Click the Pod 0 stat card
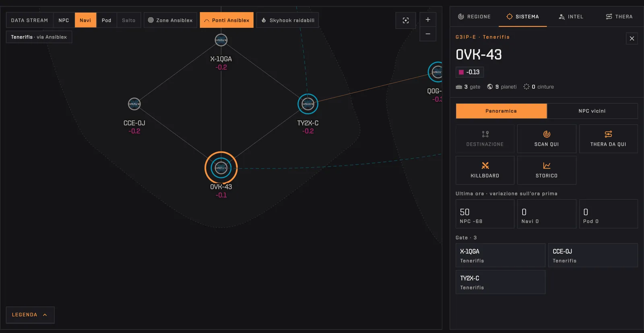The height and width of the screenshot is (333, 644). (608, 214)
